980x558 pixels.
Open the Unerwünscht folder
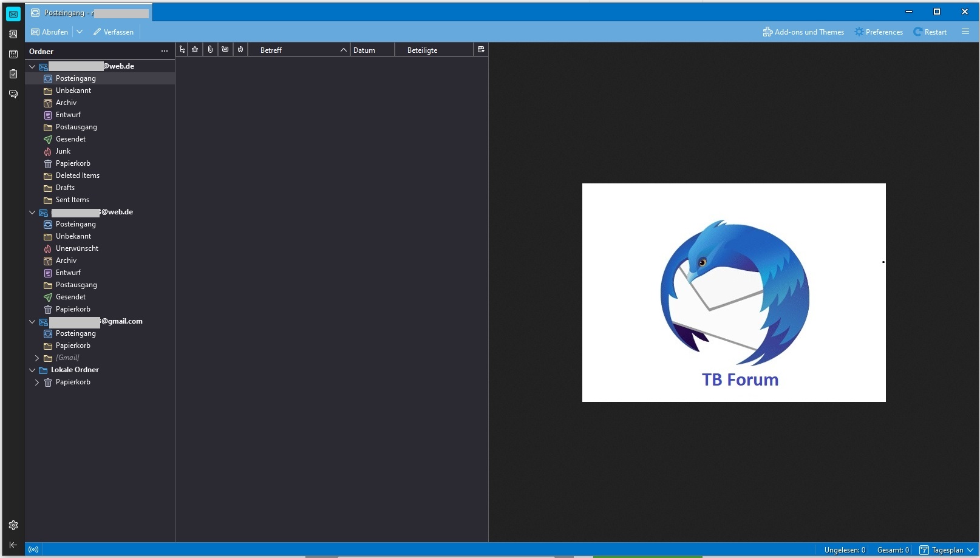coord(100,248)
